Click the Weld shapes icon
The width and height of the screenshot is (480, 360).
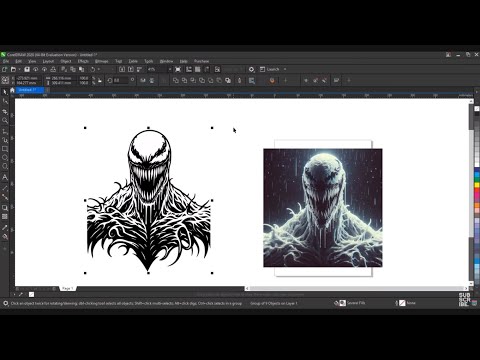coord(176,80)
